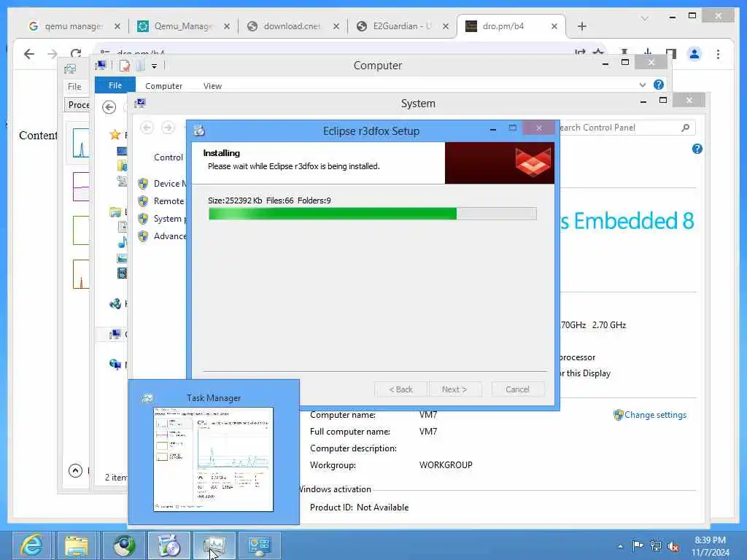Reload the current Chrome page
Screen dimensions: 747x560
click(76, 52)
